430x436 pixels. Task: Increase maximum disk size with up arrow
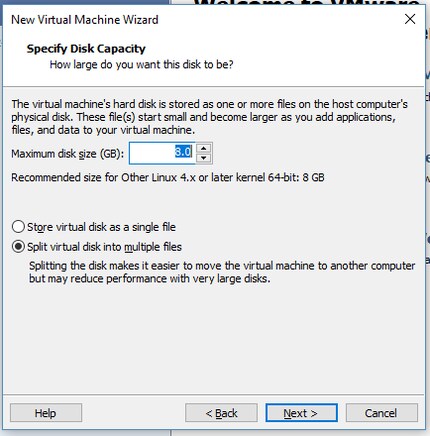coord(204,148)
